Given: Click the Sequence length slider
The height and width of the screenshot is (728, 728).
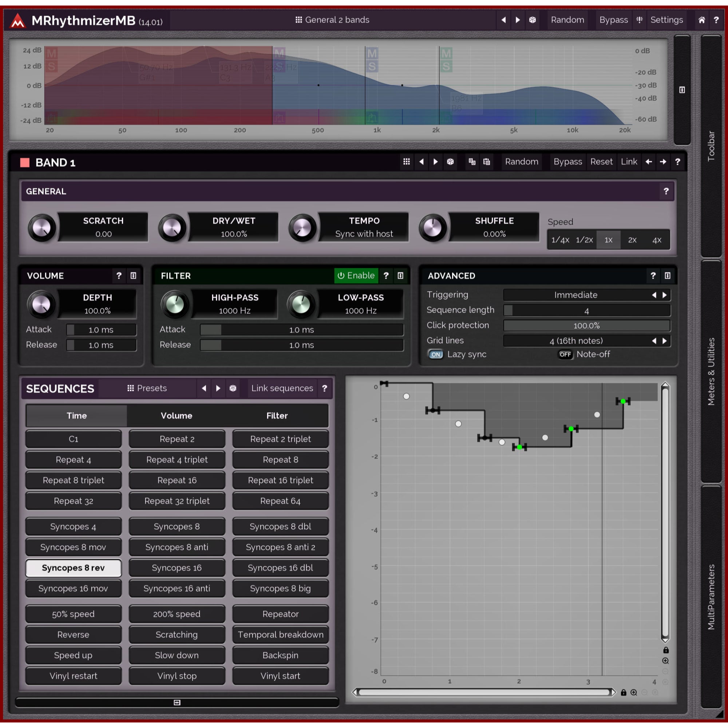Looking at the screenshot, I should coord(587,310).
